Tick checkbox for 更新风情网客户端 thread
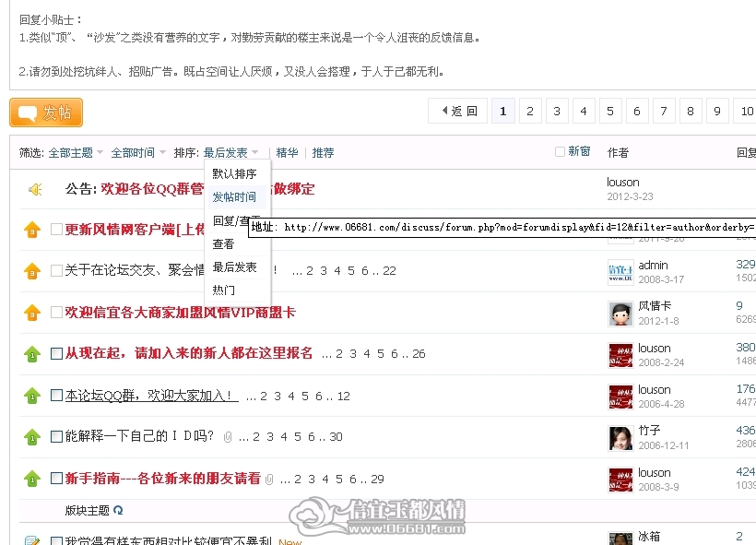The width and height of the screenshot is (756, 545). [x=56, y=229]
